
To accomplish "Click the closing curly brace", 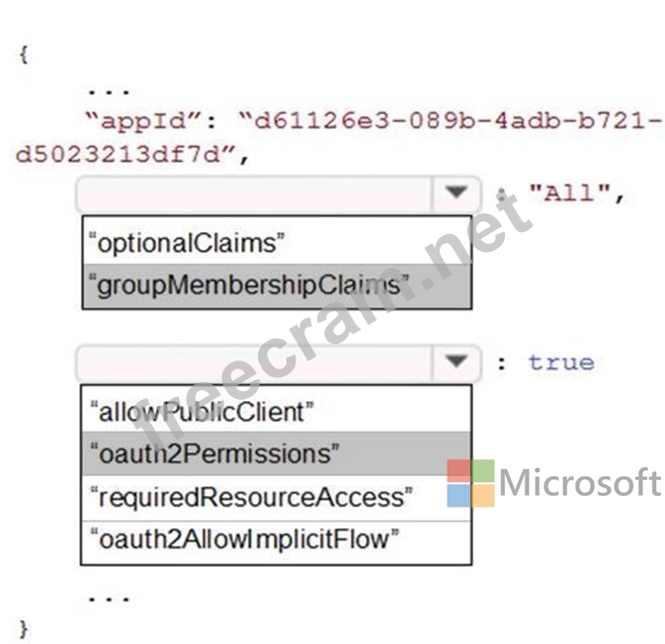I will 24,628.
